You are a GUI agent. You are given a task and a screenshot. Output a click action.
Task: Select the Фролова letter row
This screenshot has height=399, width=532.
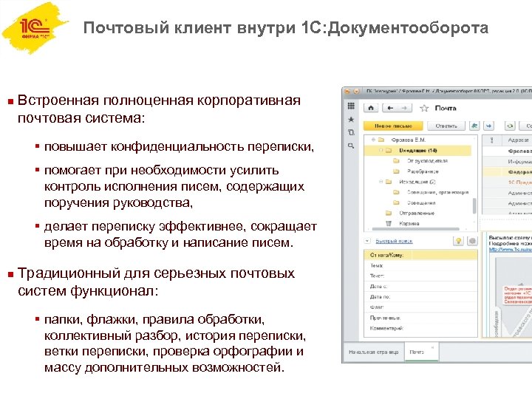pyautogui.click(x=507, y=151)
